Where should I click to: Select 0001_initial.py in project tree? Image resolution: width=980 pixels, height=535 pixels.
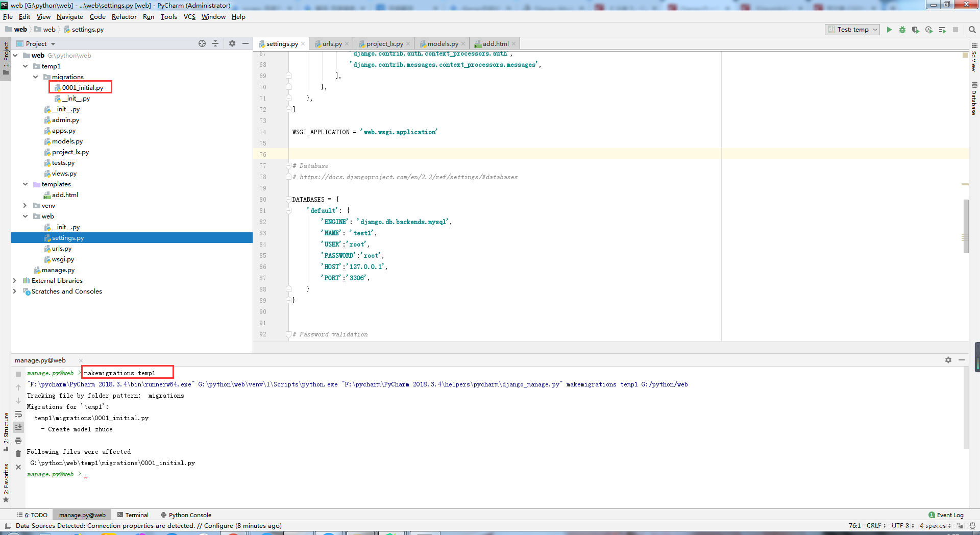tap(82, 87)
